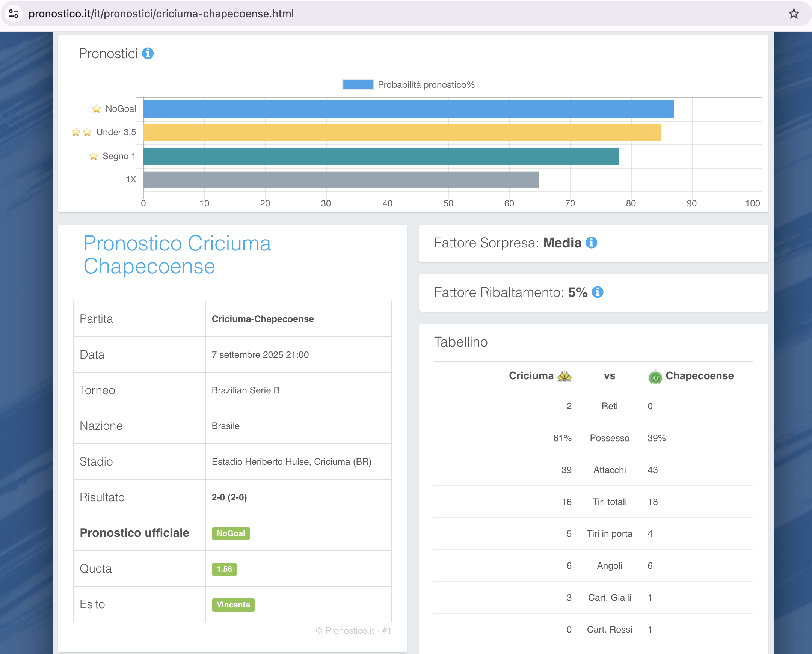Click the Pronostico Criciuma Chapecoense heading
The height and width of the screenshot is (654, 812).
point(177,255)
